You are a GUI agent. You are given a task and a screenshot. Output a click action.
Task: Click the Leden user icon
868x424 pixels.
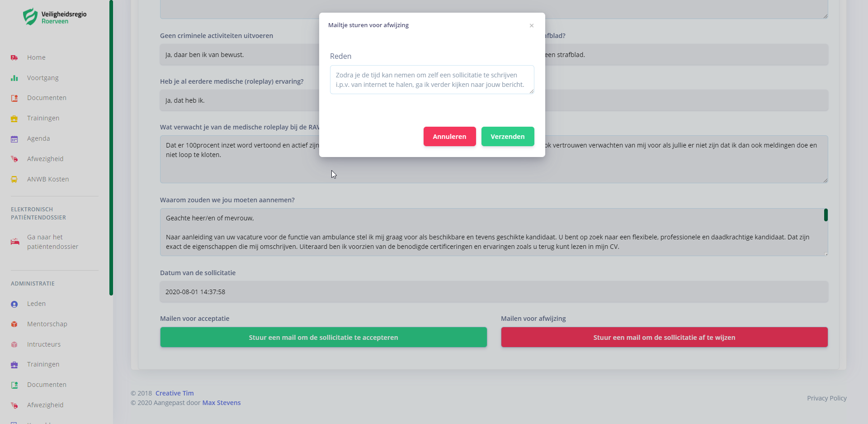coord(14,304)
